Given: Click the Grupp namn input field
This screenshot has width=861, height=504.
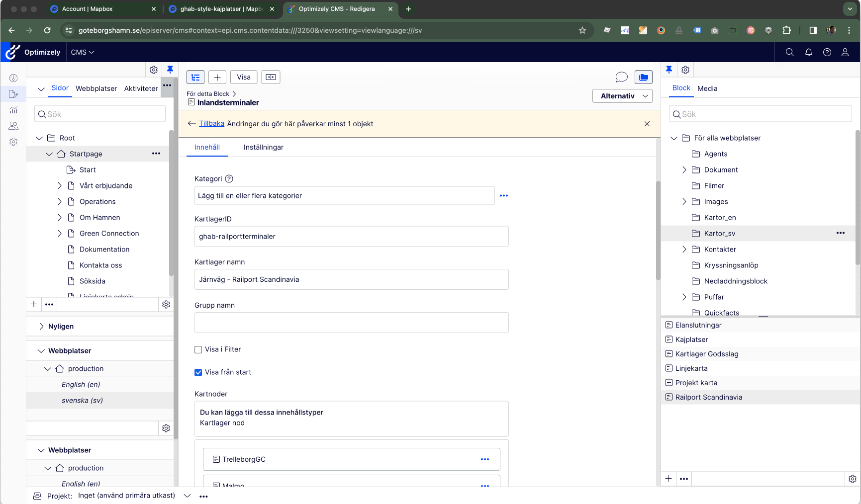Looking at the screenshot, I should tap(351, 323).
